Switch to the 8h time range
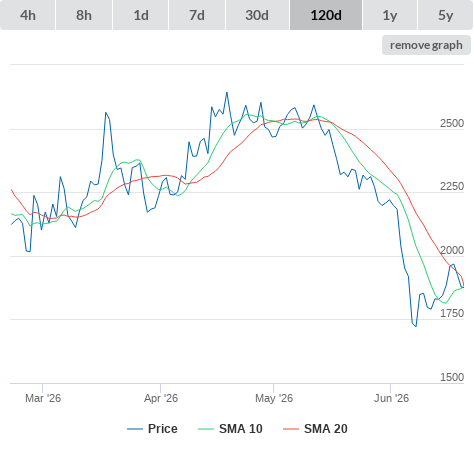 pyautogui.click(x=84, y=15)
